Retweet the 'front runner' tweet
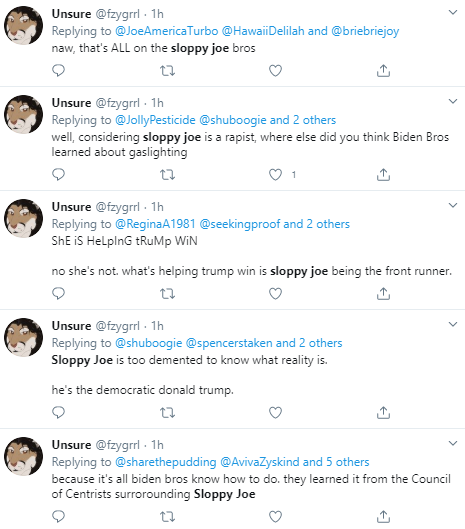The image size is (465, 529). [x=167, y=294]
